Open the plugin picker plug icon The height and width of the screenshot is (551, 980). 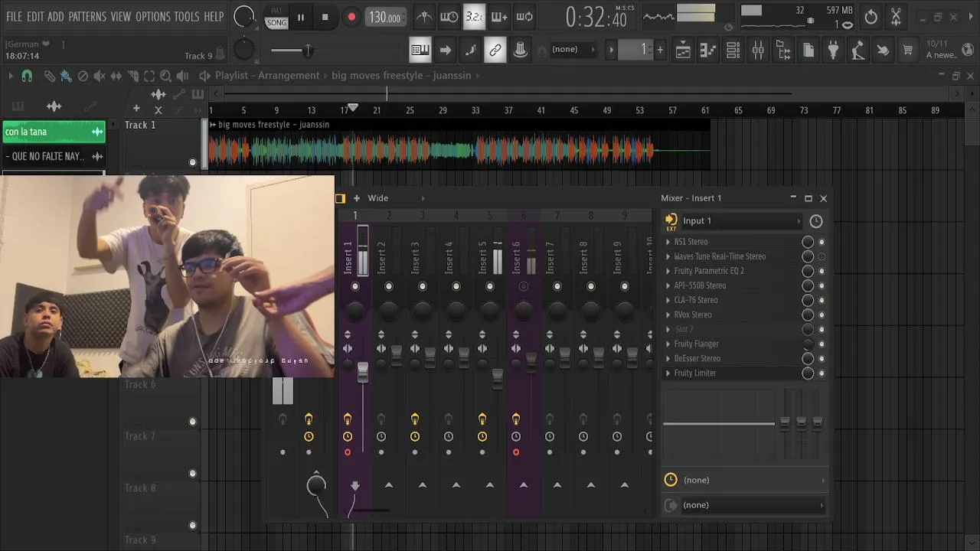click(833, 51)
